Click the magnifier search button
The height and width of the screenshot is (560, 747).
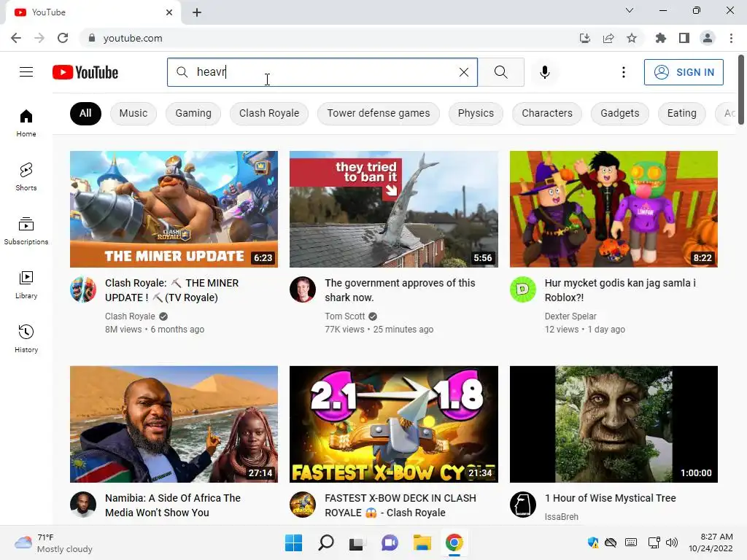pos(500,72)
